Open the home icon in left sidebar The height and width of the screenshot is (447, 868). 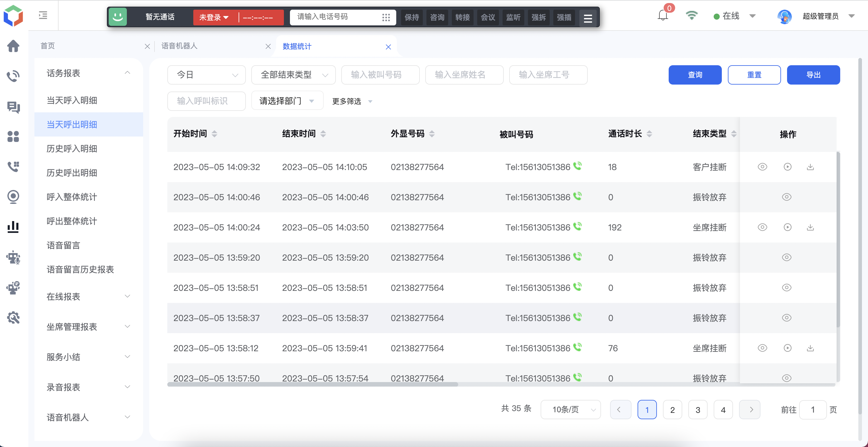click(13, 46)
